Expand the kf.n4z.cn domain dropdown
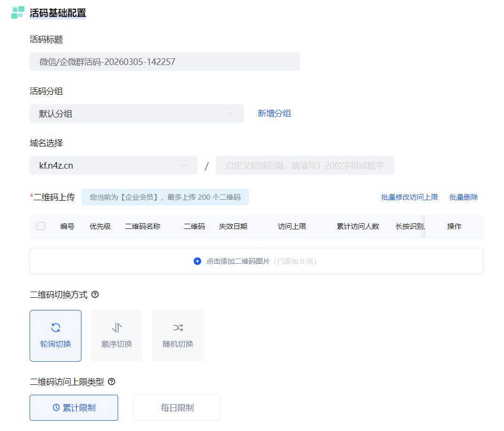The width and height of the screenshot is (504, 431). pyautogui.click(x=113, y=165)
